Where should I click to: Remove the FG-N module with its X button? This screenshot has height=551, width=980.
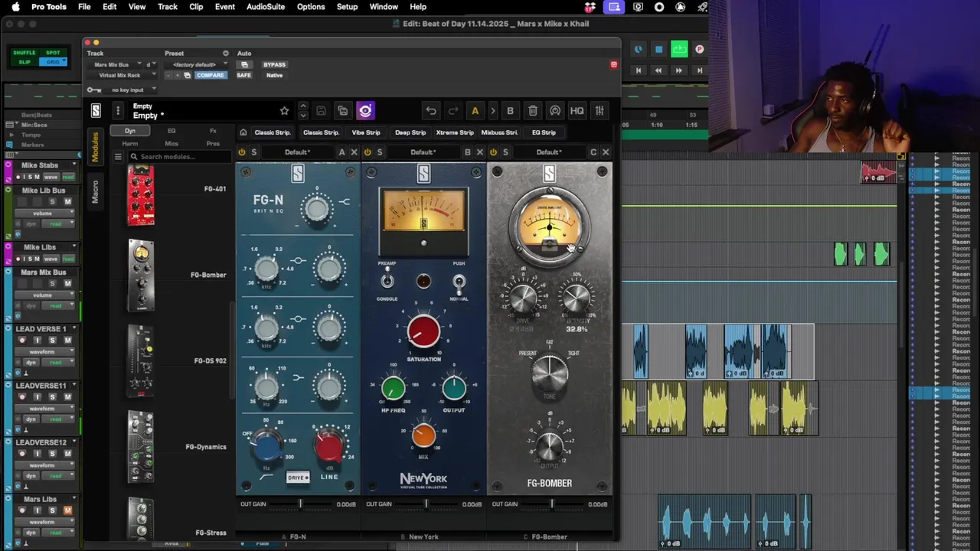pyautogui.click(x=354, y=152)
